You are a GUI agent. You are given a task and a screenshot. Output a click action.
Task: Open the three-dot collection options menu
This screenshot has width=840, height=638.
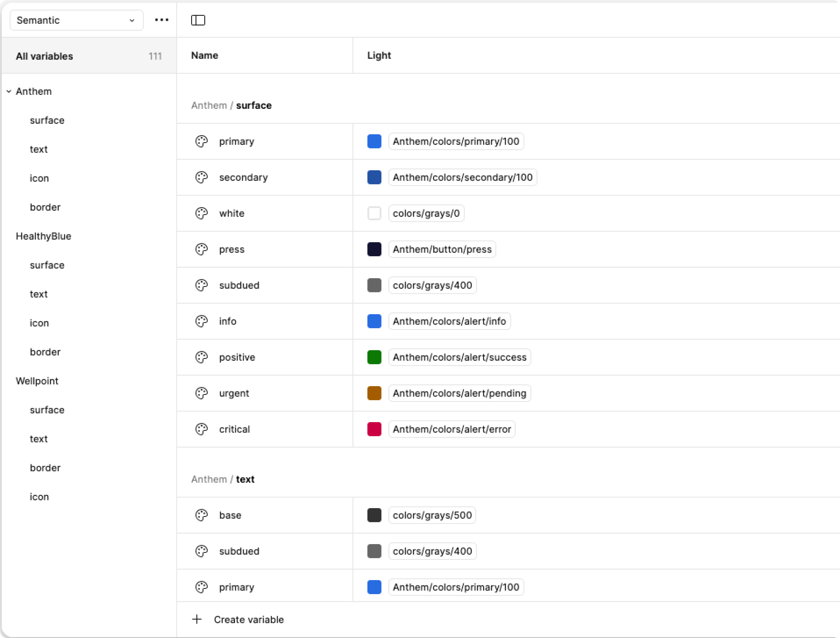[x=161, y=20]
